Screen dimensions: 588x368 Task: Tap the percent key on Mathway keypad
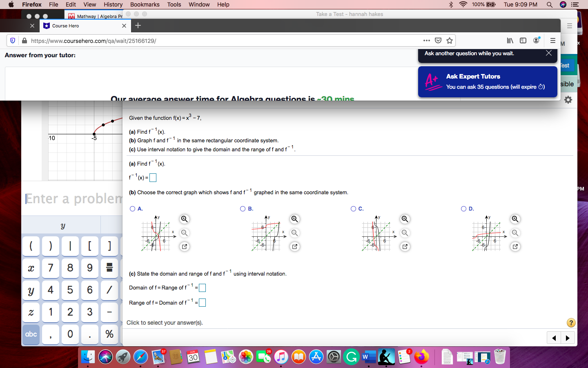pyautogui.click(x=109, y=334)
